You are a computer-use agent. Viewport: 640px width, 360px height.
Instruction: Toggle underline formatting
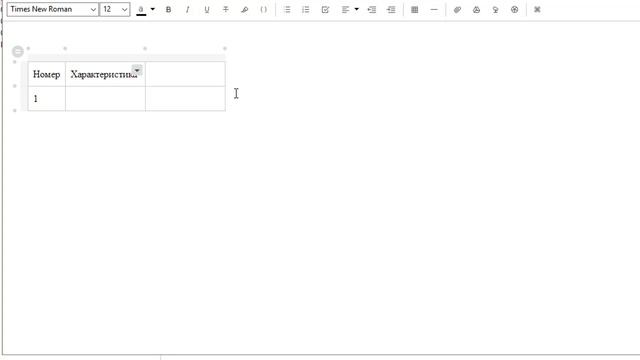pos(207,9)
